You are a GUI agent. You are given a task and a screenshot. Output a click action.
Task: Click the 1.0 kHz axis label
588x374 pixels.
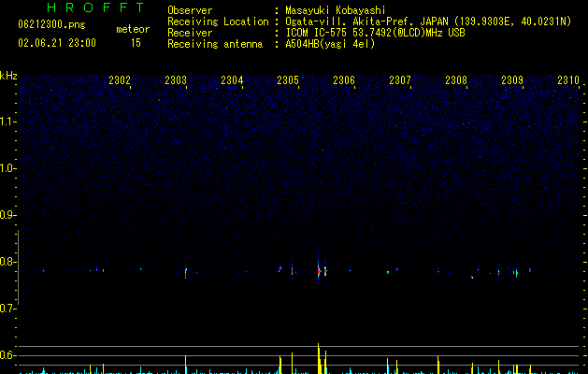pyautogui.click(x=8, y=168)
